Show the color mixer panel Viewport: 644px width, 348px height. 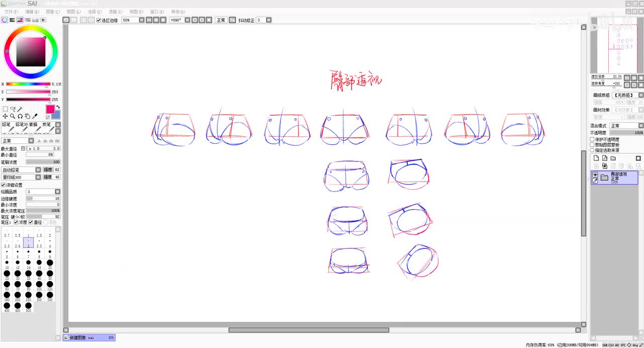pyautogui.click(x=28, y=20)
